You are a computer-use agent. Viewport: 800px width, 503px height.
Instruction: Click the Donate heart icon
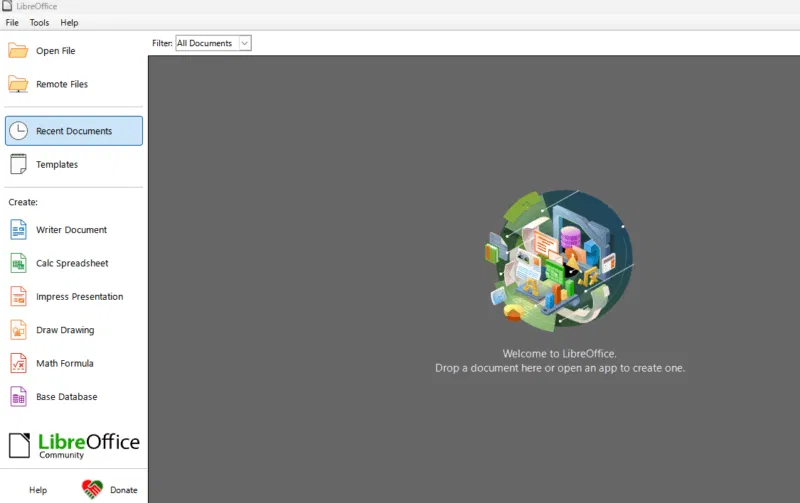[92, 489]
